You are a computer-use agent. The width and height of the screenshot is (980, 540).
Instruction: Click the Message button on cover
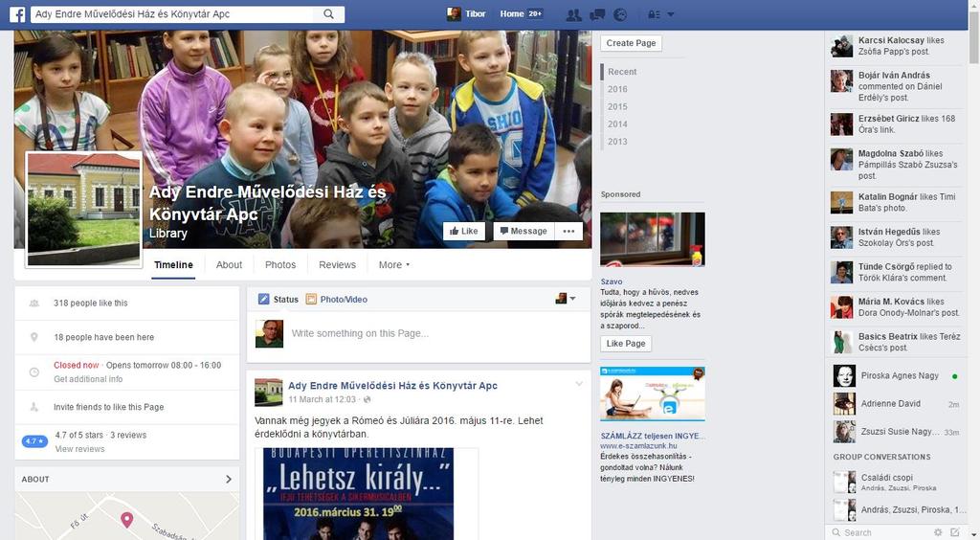524,232
